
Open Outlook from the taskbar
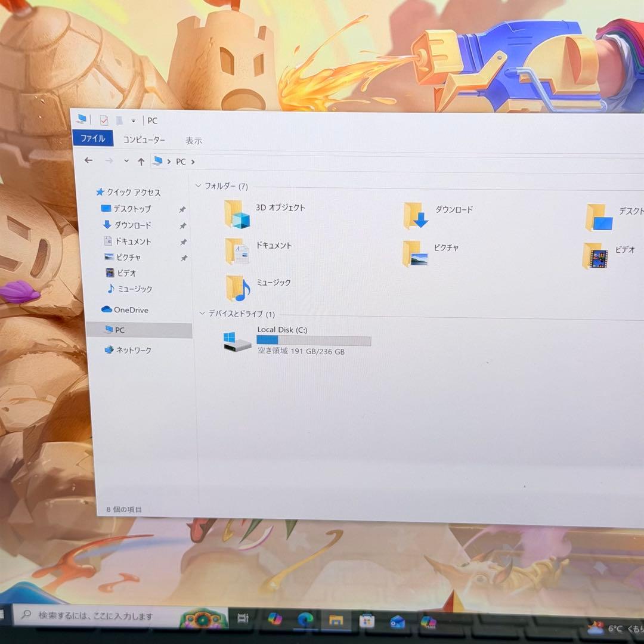pyautogui.click(x=398, y=622)
